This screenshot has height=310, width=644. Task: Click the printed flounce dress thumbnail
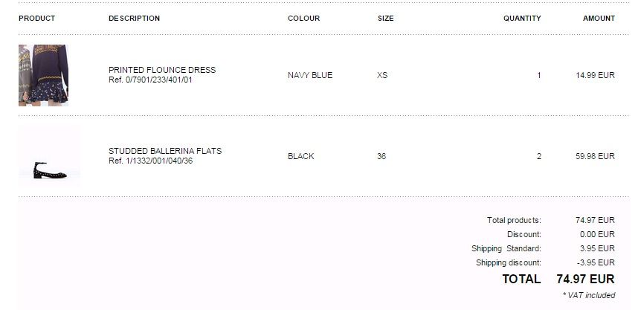(x=43, y=75)
